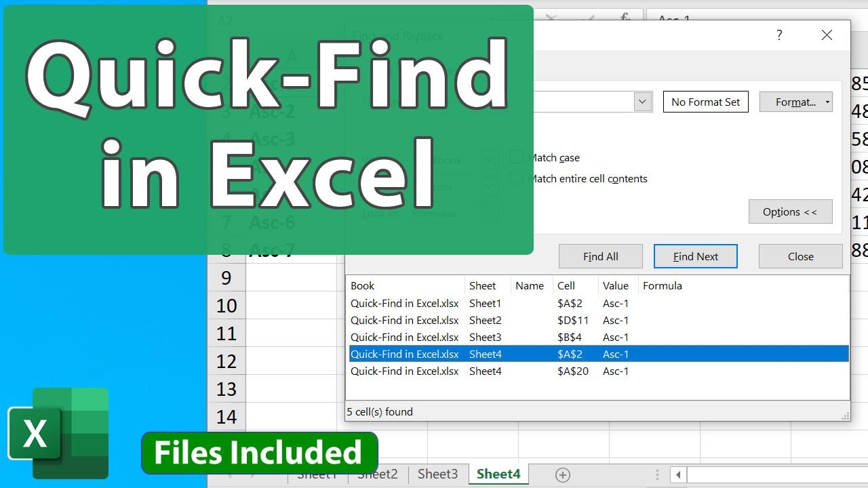Select row header 10
This screenshot has height=488, width=868.
coord(226,305)
